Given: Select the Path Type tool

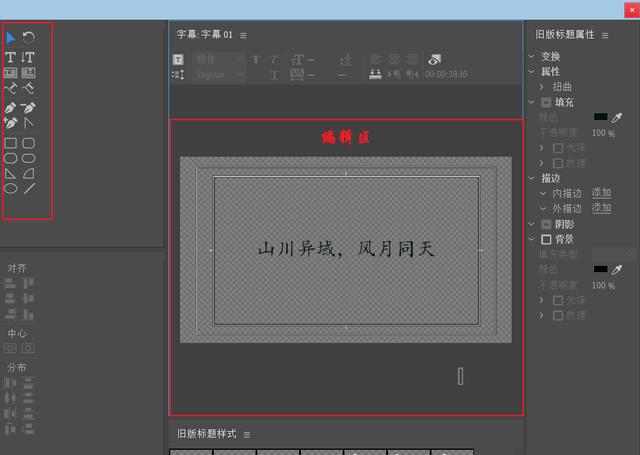Looking at the screenshot, I should pyautogui.click(x=11, y=89).
